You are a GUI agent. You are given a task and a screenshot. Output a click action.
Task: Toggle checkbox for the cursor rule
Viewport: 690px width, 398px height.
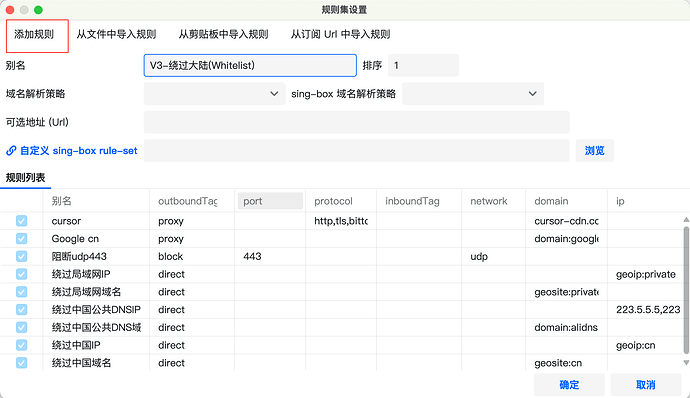coord(22,221)
